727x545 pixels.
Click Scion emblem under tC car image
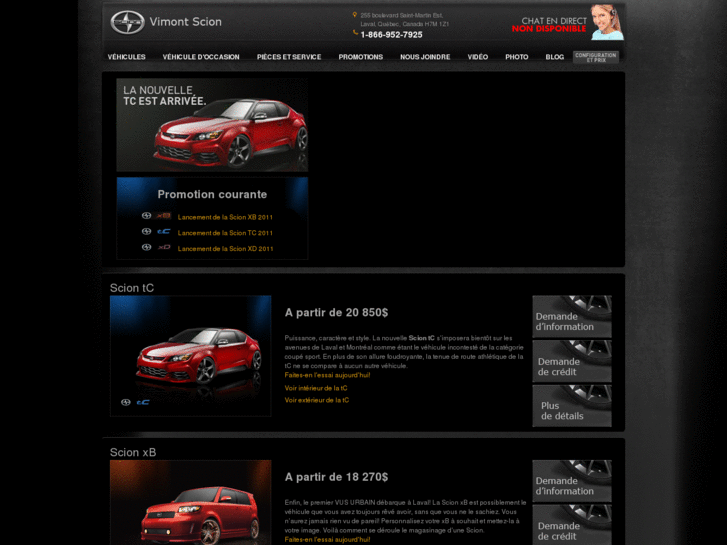coord(126,402)
